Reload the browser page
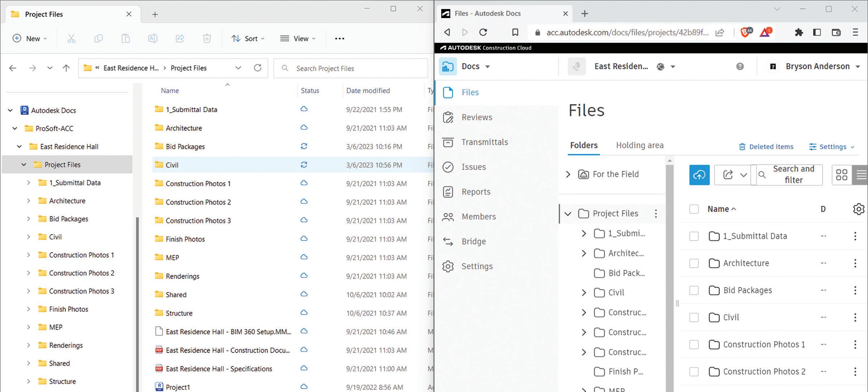This screenshot has width=868, height=392. coord(483,32)
